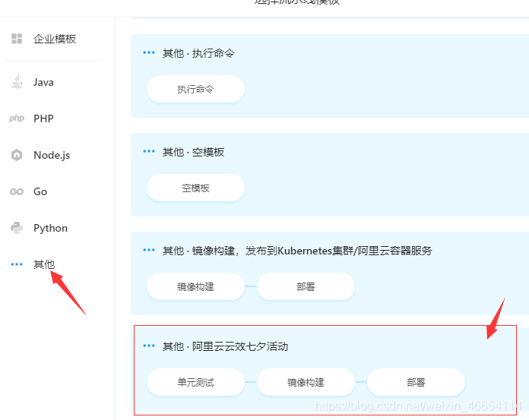
Task: Click the Java coffee cup icon
Action: (17, 82)
